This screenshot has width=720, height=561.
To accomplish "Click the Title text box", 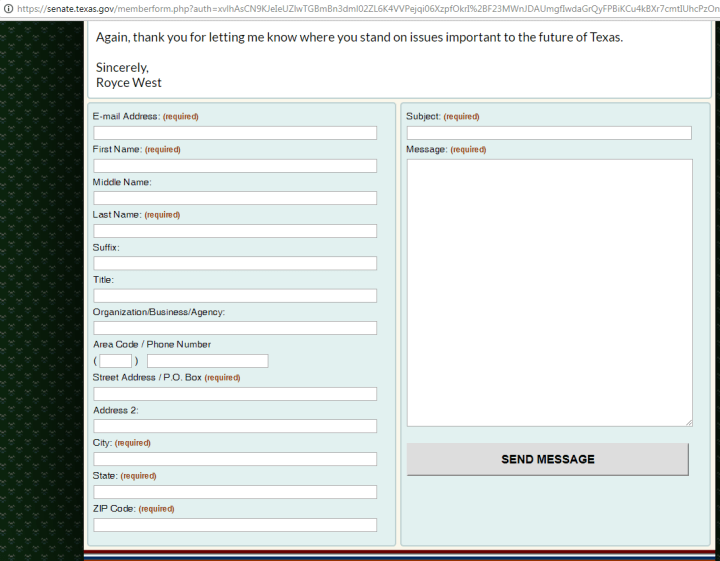I will pos(235,296).
